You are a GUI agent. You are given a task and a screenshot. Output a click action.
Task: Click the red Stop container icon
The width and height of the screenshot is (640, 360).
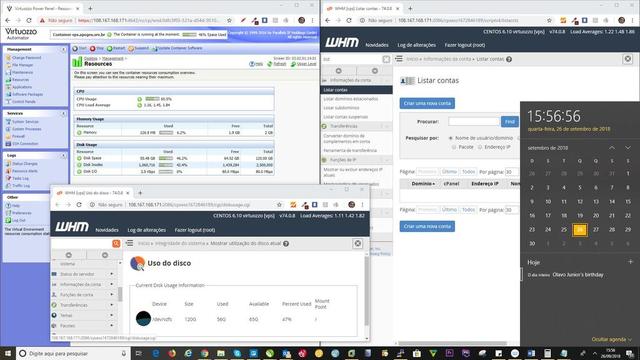tap(93, 49)
